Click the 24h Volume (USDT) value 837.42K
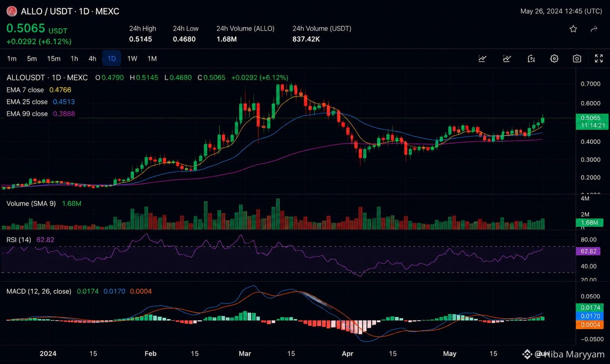Viewport: 610px width, 364px height. click(306, 39)
